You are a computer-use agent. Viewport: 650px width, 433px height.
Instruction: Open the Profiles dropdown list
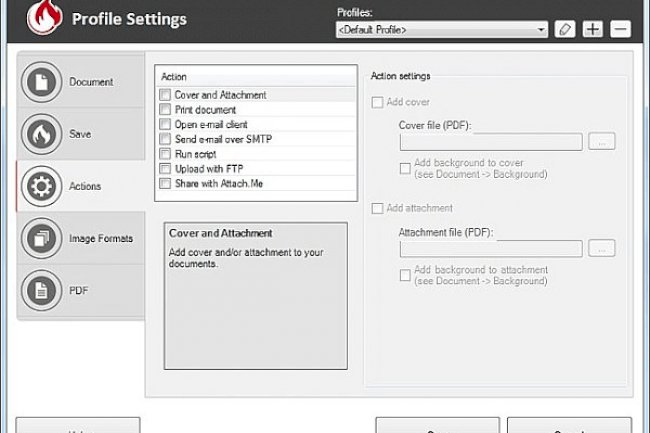(541, 30)
